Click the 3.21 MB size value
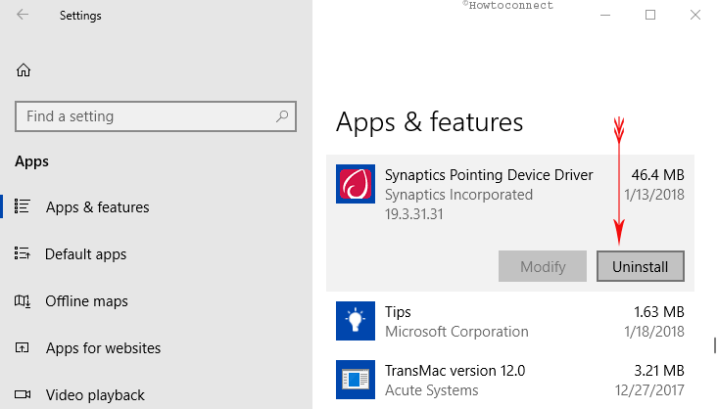Viewport: 718px width, 409px height. pyautogui.click(x=659, y=371)
